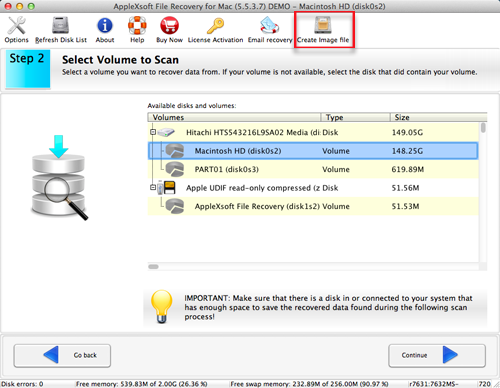Click the Volumes column header
Screen dimensions: 500x388
point(234,117)
